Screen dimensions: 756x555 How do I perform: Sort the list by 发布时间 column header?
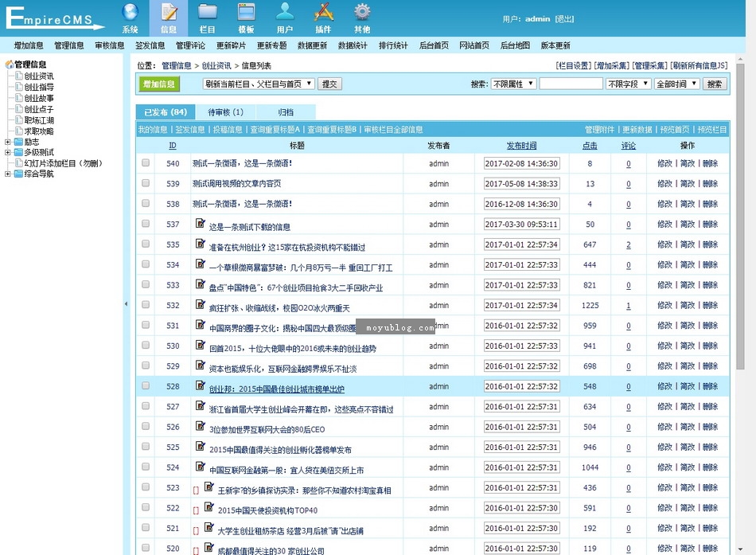point(521,146)
